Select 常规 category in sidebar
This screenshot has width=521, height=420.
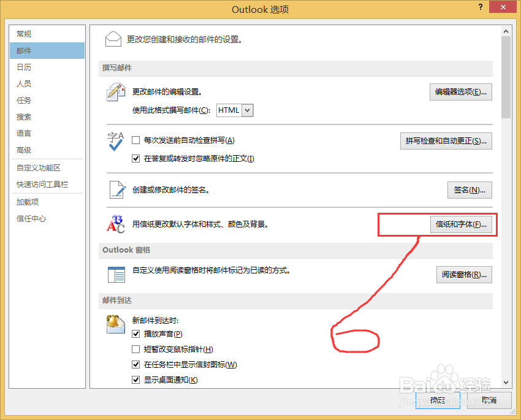[x=47, y=34]
